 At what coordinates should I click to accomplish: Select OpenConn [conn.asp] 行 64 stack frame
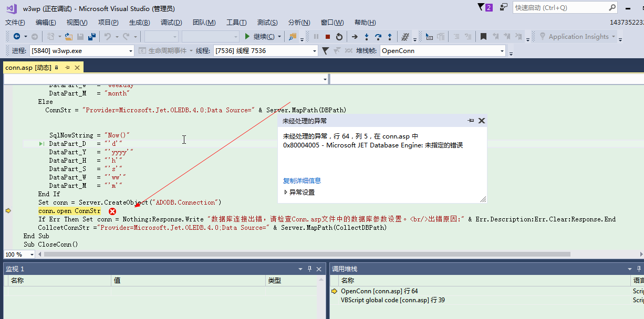[x=379, y=291]
